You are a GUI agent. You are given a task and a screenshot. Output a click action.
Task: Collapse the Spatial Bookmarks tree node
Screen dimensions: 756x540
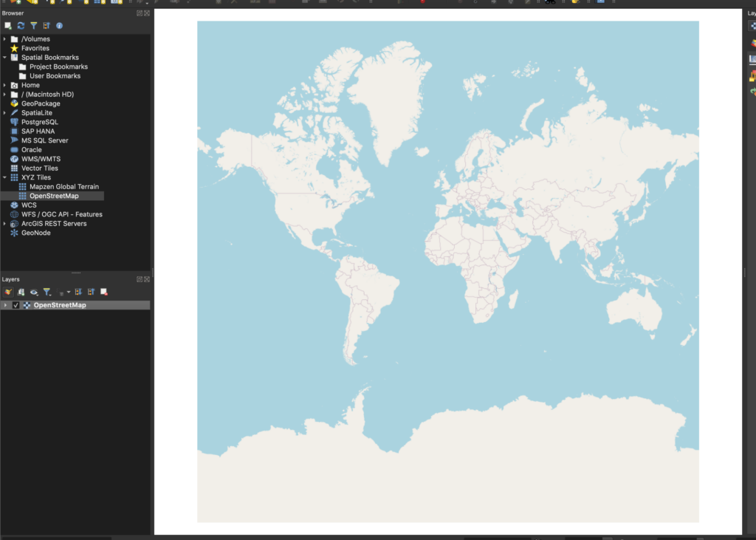(x=4, y=57)
